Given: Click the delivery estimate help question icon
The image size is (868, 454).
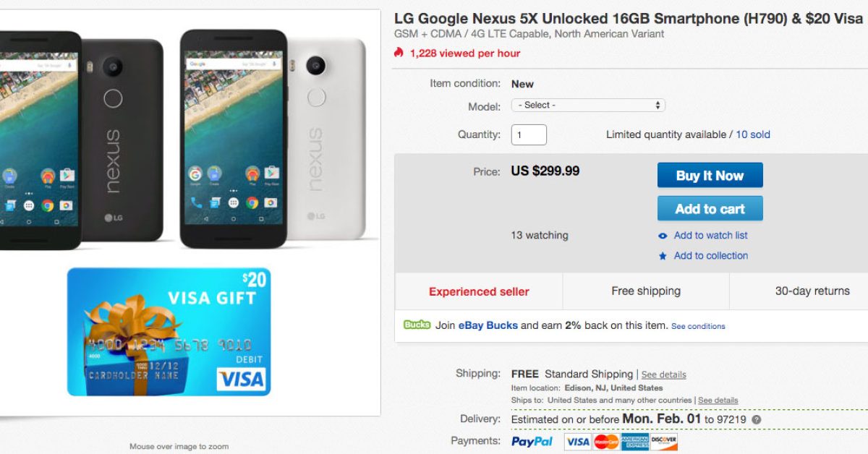Looking at the screenshot, I should pyautogui.click(x=757, y=419).
